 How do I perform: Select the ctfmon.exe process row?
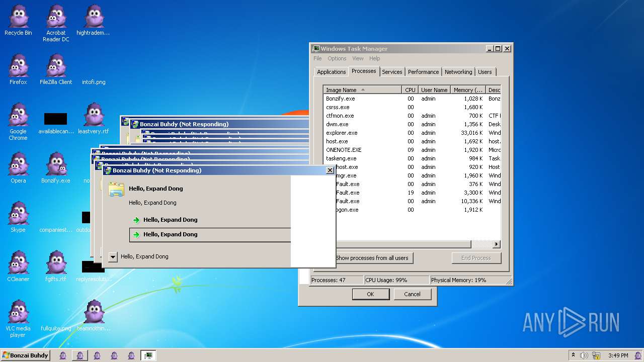pyautogui.click(x=412, y=116)
